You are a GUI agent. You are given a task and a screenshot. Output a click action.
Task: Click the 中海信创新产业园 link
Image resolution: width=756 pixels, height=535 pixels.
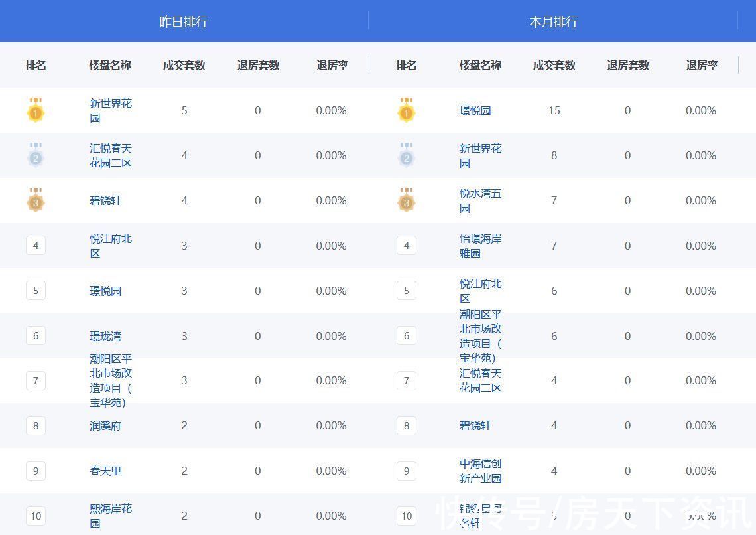coord(480,471)
